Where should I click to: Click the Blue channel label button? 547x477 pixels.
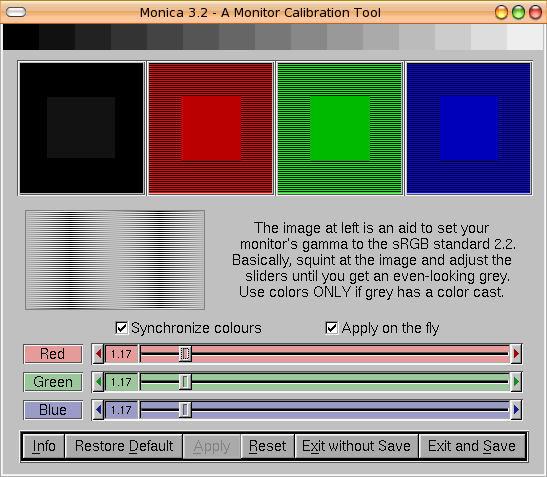pos(53,410)
